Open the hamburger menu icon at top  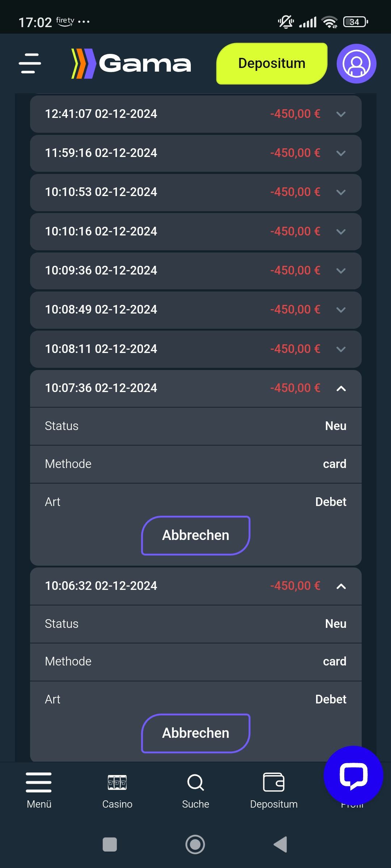point(30,64)
